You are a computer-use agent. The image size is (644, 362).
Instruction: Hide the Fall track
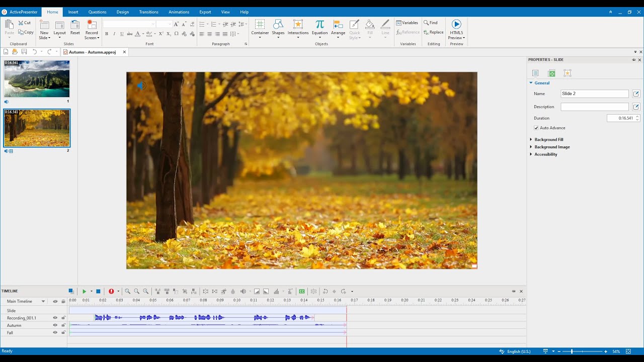[55, 332]
